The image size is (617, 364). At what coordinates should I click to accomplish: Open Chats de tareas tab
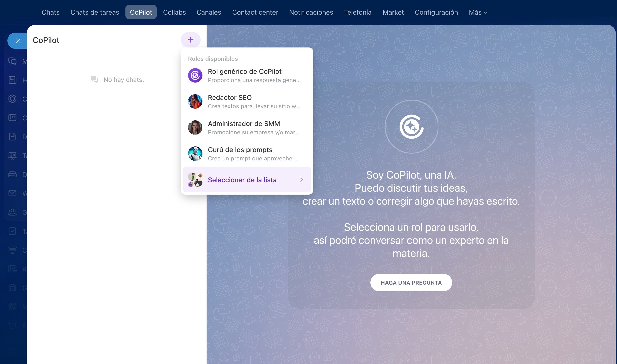95,12
